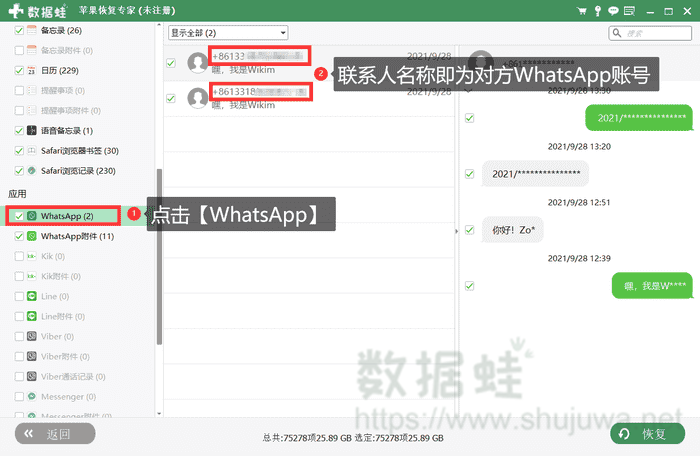Uncheck the WhatsApp附件 (11) checkbox
The height and width of the screenshot is (456, 700).
pyautogui.click(x=19, y=236)
